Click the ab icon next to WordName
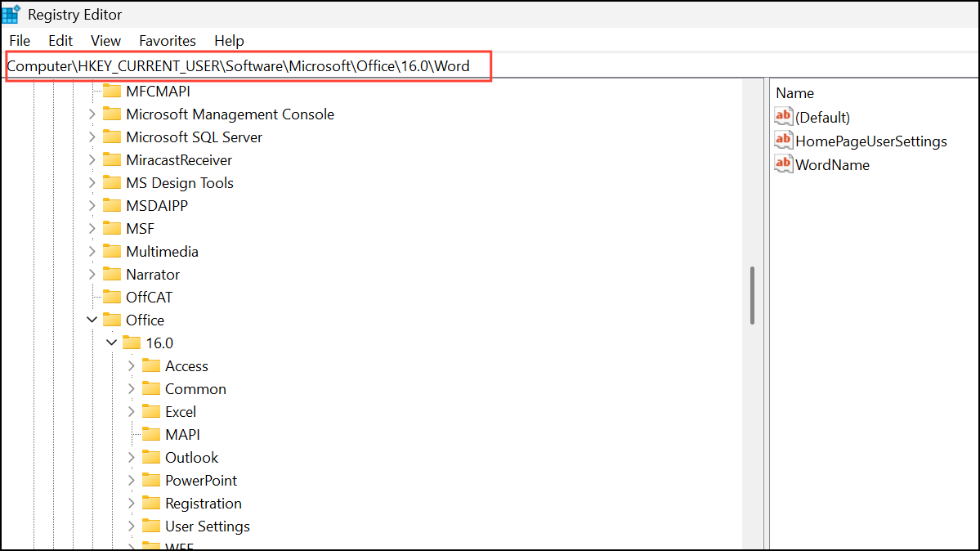 (783, 164)
